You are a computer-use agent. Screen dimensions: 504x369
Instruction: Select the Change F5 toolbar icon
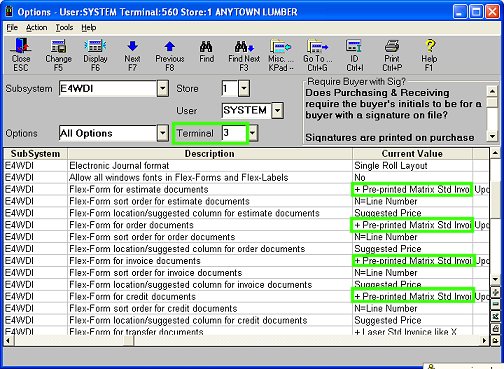[58, 54]
